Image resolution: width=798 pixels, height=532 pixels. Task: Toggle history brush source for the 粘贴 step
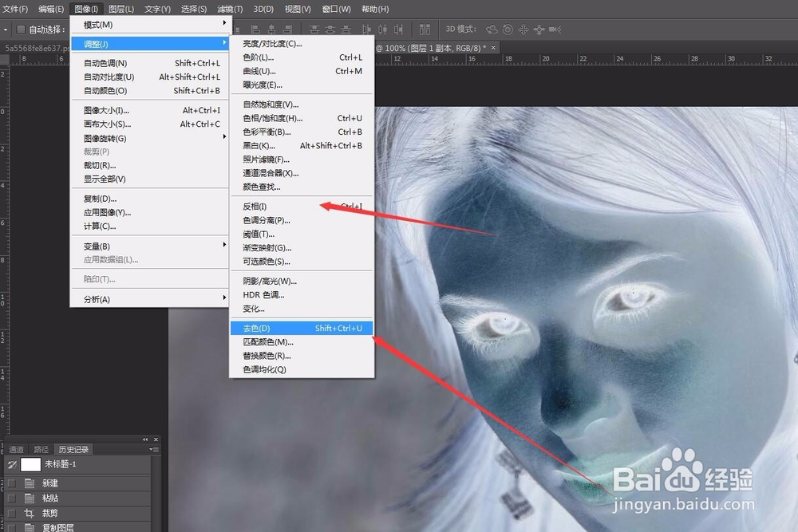click(12, 497)
